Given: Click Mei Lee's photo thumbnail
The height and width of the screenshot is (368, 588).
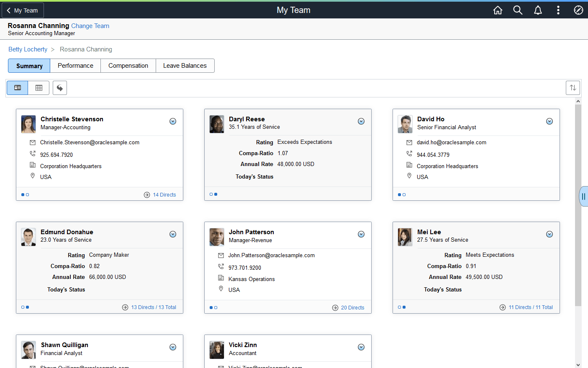Looking at the screenshot, I should (x=405, y=237).
